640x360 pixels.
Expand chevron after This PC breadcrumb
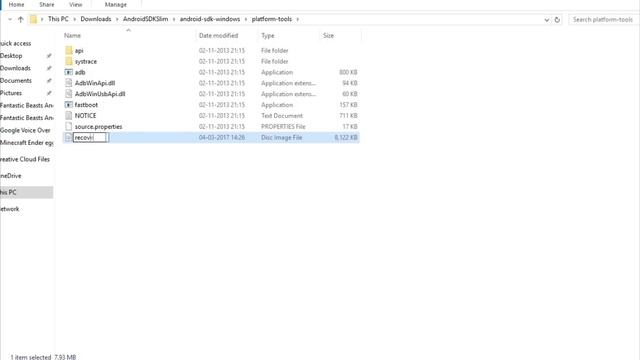click(74, 19)
